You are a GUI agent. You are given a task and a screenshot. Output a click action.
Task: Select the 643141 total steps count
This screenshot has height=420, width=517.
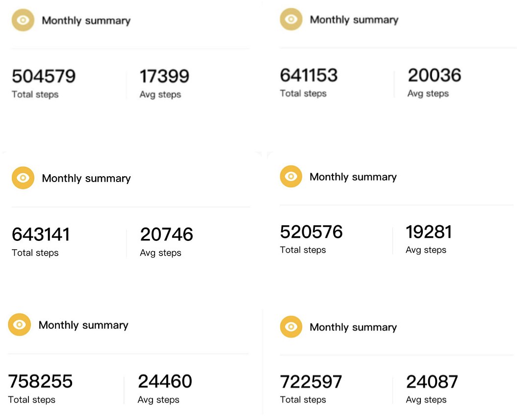pos(41,235)
